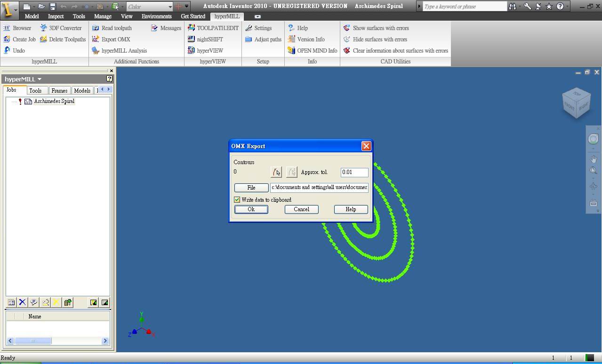Confirm OMX Export with Ok
This screenshot has width=602, height=364.
click(251, 209)
